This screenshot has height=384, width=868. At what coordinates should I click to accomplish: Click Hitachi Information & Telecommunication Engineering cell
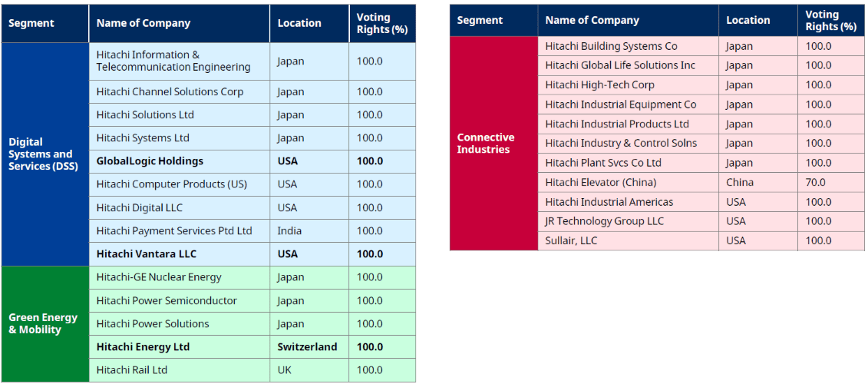click(173, 61)
